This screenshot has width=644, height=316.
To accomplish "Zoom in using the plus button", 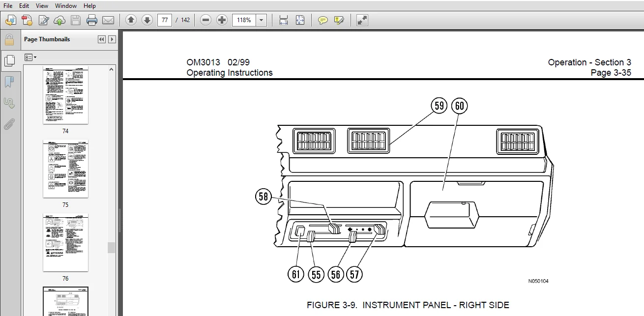I will 222,20.
